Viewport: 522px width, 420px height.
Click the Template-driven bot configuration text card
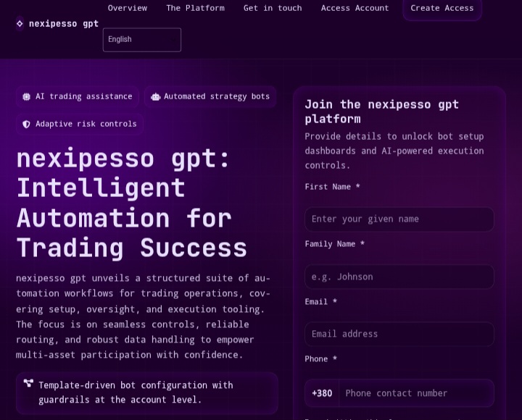[x=146, y=393]
